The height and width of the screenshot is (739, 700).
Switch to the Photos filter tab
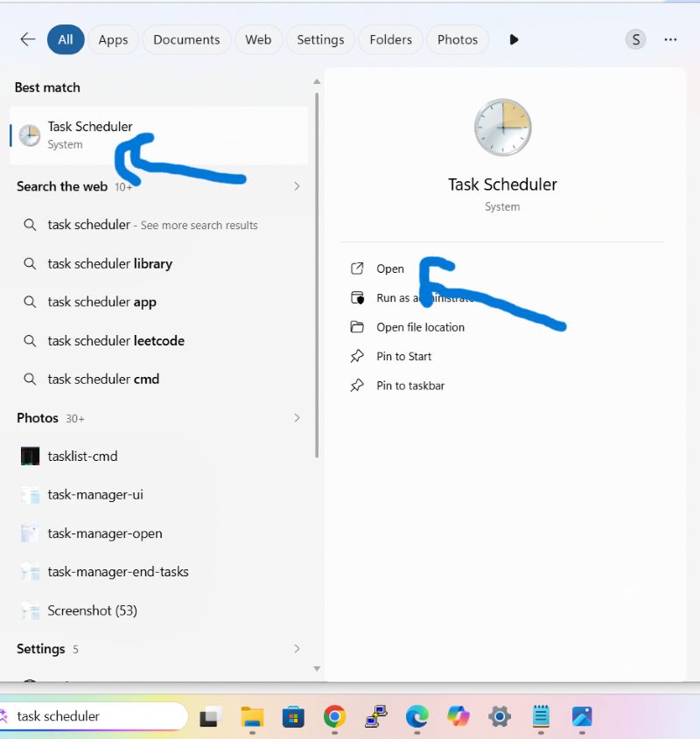tap(457, 39)
